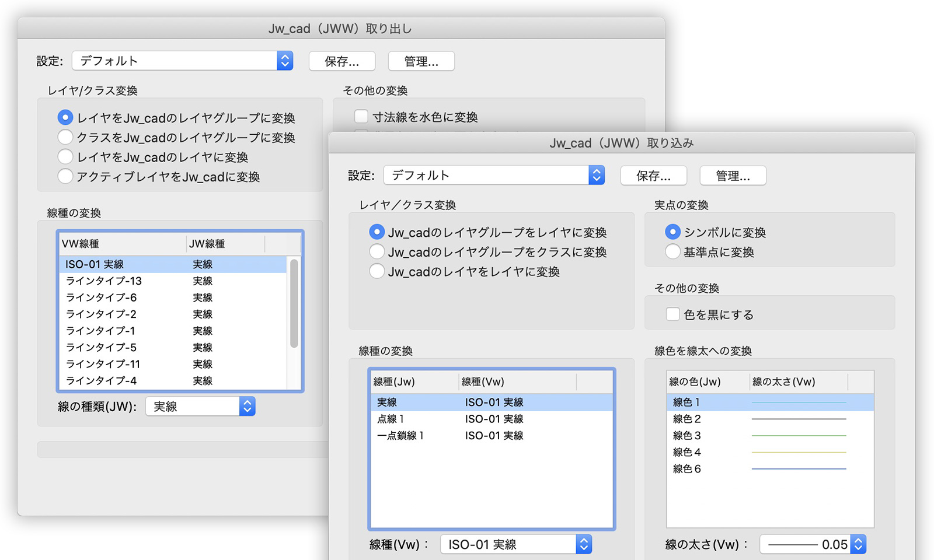934x560 pixels.
Task: Enable 寸法線を水色に変換 checkbox
Action: pyautogui.click(x=361, y=117)
